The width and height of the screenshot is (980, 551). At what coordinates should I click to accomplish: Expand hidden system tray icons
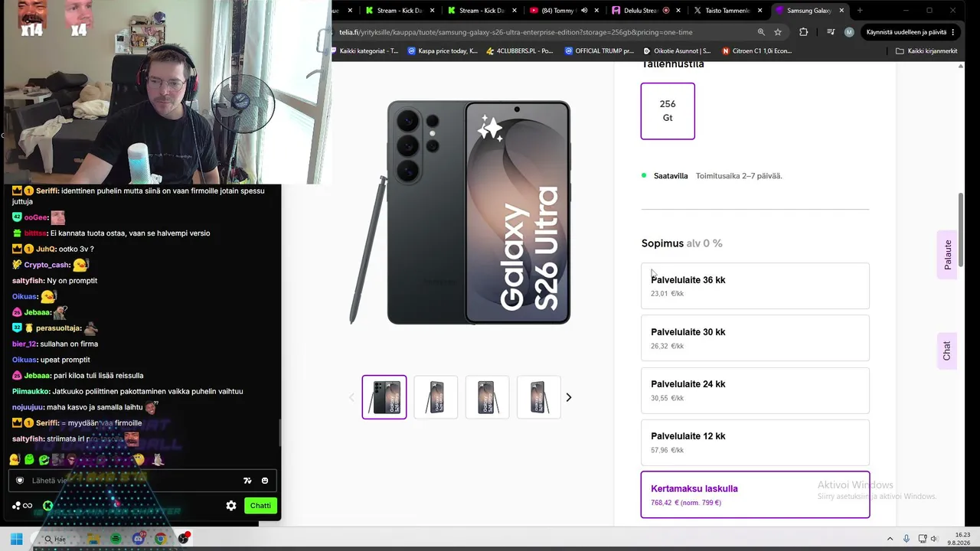point(890,539)
